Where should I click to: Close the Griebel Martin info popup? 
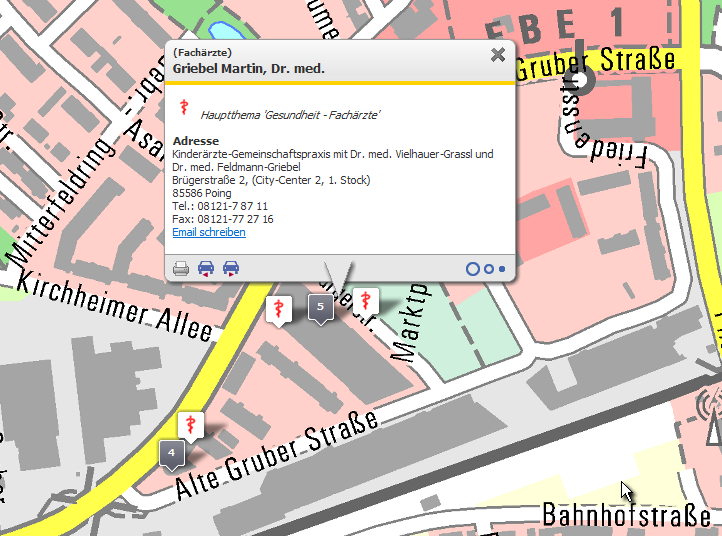point(497,55)
